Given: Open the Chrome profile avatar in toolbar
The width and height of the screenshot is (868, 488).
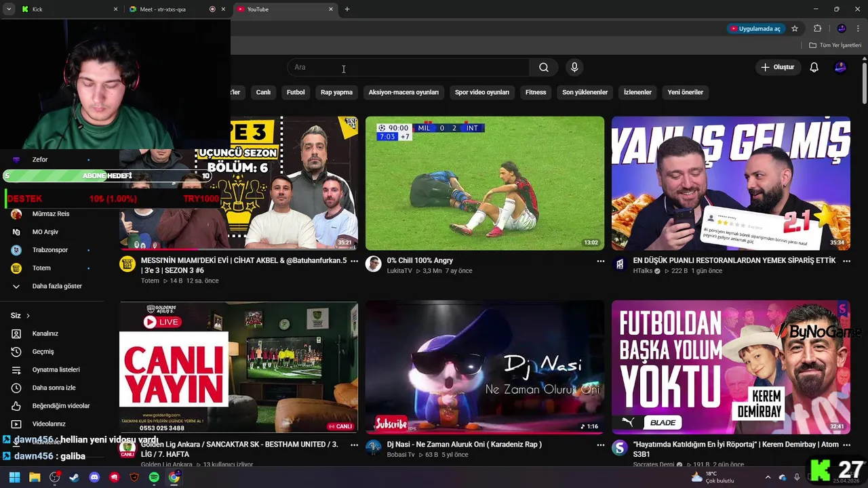Looking at the screenshot, I should point(842,28).
